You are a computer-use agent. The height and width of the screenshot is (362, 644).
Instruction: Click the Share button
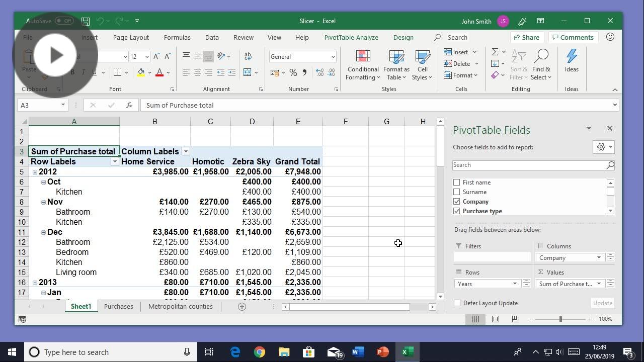526,37
